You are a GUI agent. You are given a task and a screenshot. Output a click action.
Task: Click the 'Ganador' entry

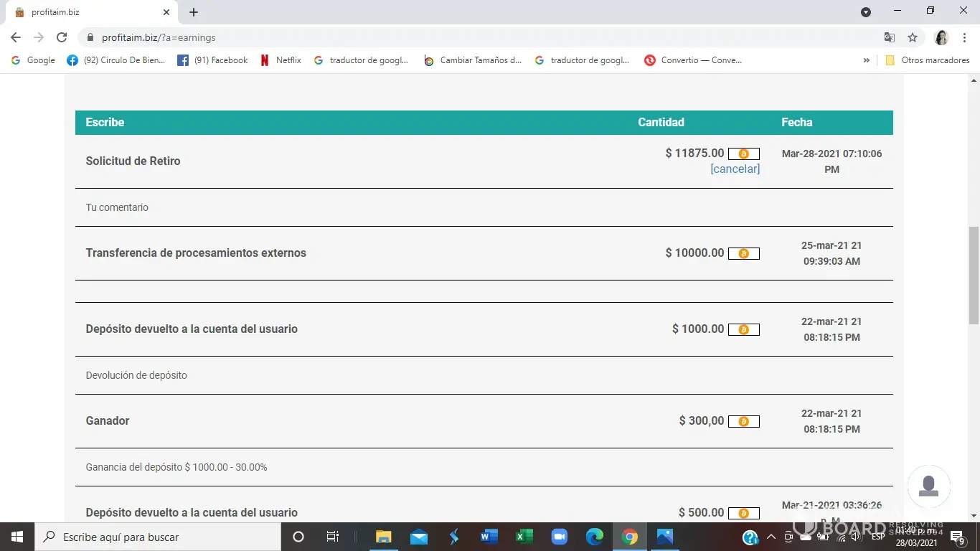click(x=108, y=421)
